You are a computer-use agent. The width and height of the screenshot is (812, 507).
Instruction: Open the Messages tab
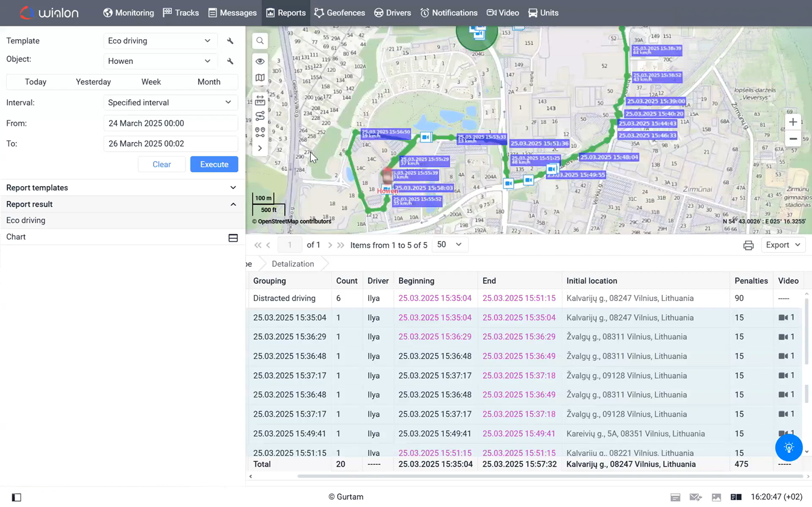coord(233,13)
